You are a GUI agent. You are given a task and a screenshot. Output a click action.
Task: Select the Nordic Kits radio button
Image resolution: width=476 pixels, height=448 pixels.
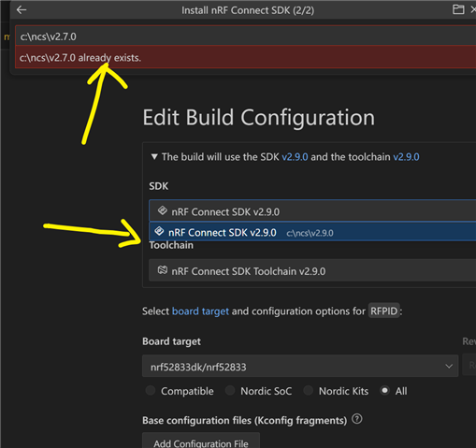point(309,390)
